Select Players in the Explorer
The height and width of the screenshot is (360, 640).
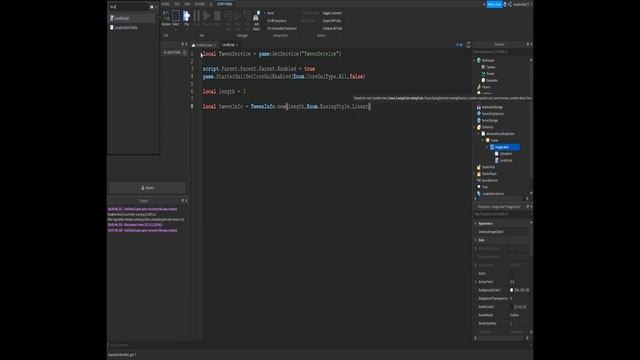tap(485, 87)
